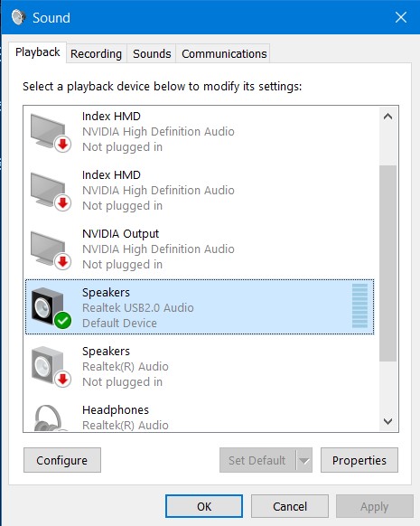Click the NVIDIA Output monitor icon
The height and width of the screenshot is (526, 420).
click(51, 250)
